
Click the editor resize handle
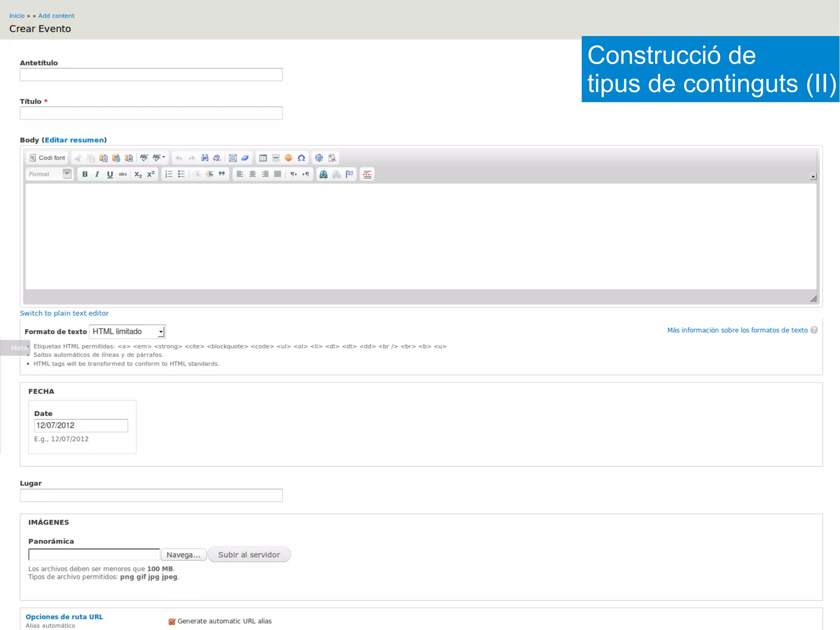[814, 299]
